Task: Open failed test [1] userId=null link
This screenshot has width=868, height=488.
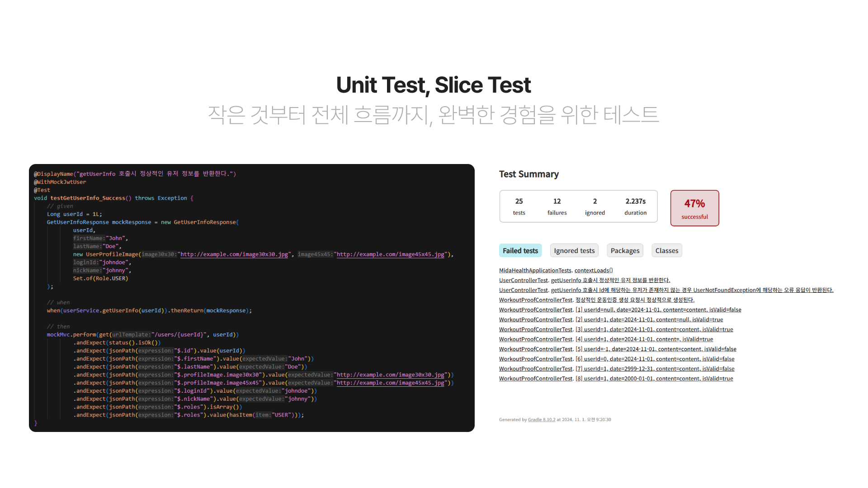Action: [658, 310]
